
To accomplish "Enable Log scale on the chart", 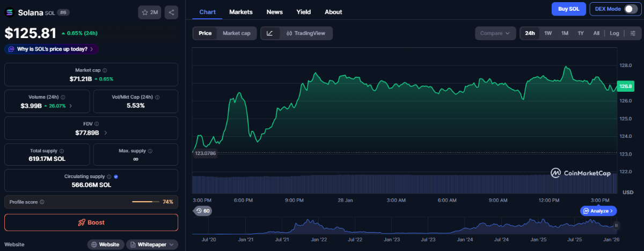I will click(x=614, y=33).
